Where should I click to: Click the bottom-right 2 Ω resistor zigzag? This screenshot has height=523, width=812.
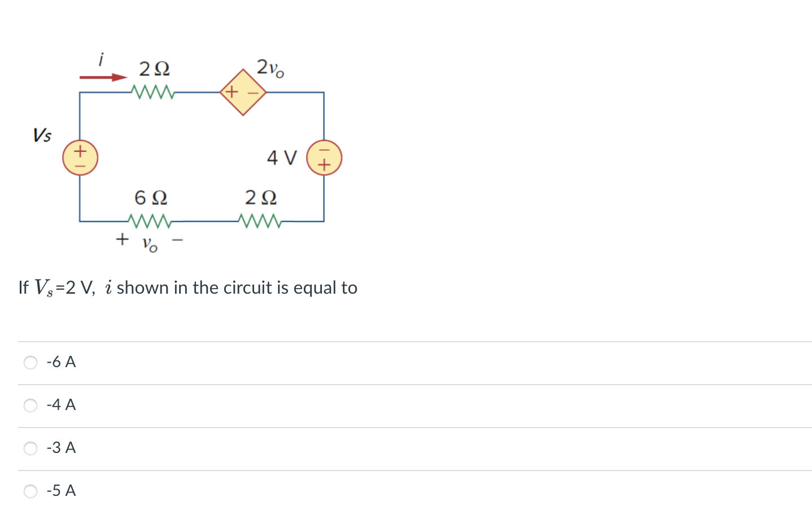[260, 221]
